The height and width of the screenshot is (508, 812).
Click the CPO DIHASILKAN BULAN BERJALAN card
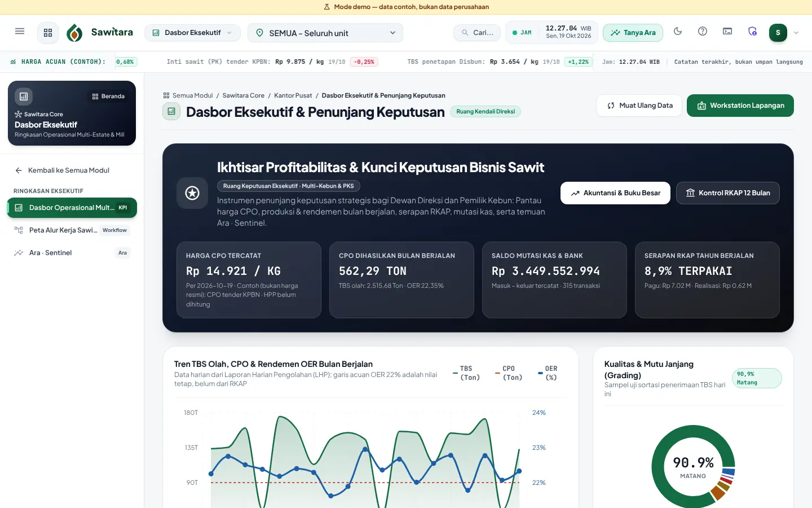401,280
